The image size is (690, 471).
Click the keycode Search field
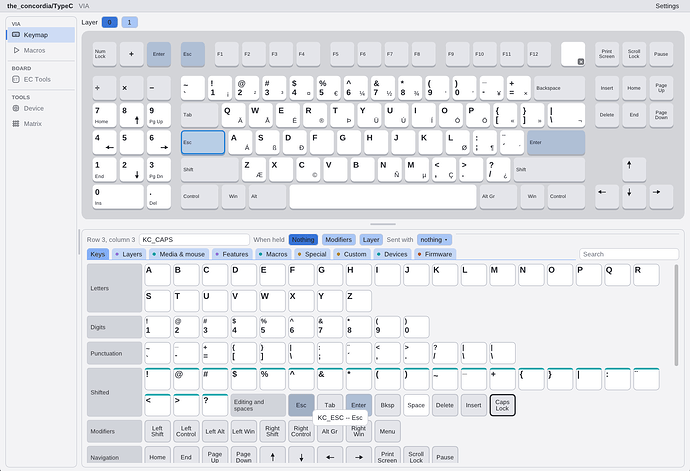pos(629,254)
